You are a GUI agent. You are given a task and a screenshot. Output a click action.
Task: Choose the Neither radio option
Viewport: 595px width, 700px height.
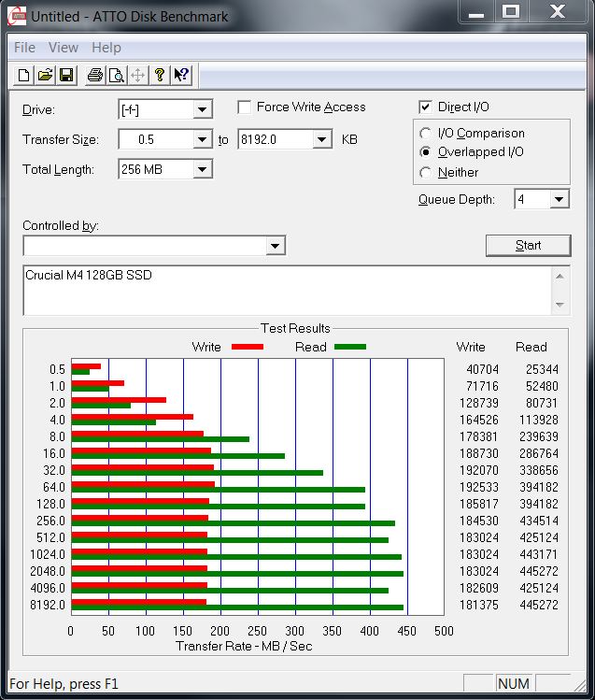pos(426,173)
